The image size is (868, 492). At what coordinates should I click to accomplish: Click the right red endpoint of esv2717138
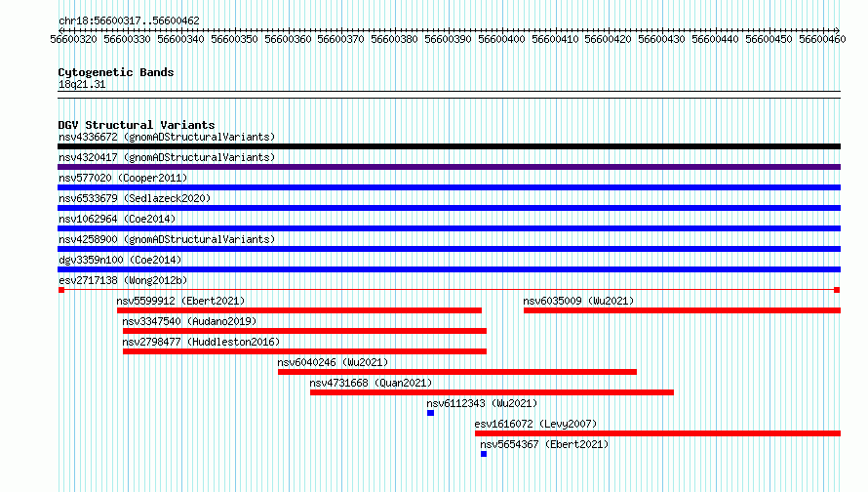[x=837, y=290]
